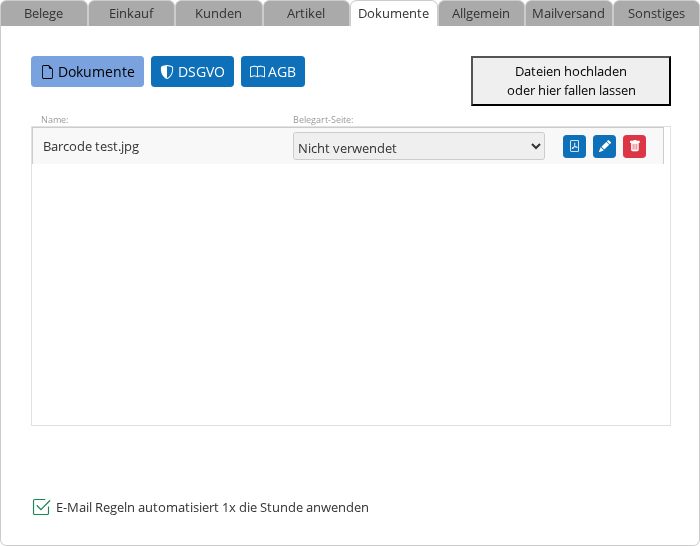
Task: Open PDF preview icon for Barcode test.jpg
Action: pos(574,147)
